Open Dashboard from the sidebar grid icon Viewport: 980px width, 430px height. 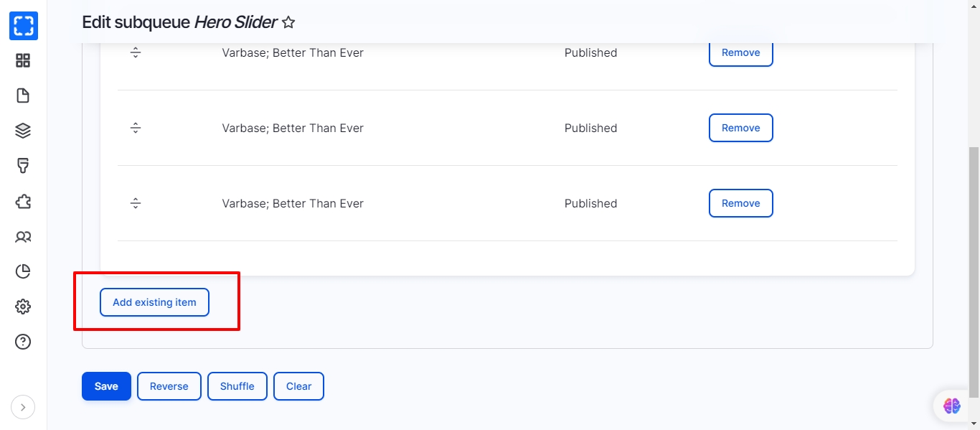click(x=23, y=61)
